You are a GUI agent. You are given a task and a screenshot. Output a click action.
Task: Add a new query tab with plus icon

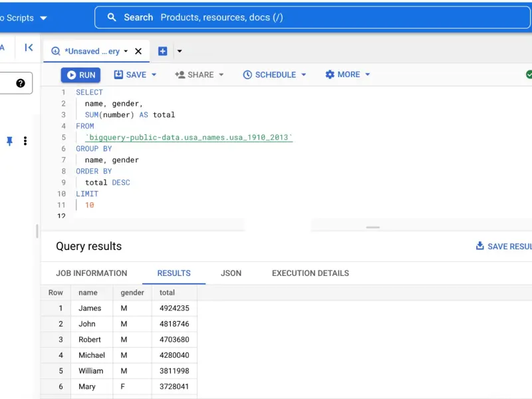click(162, 51)
